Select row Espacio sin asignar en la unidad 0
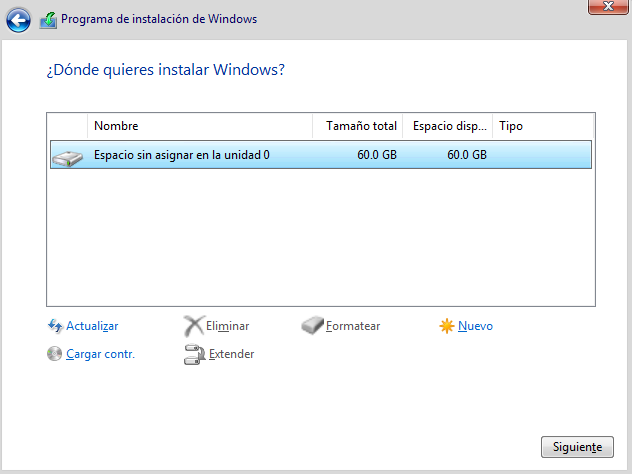 click(321, 155)
